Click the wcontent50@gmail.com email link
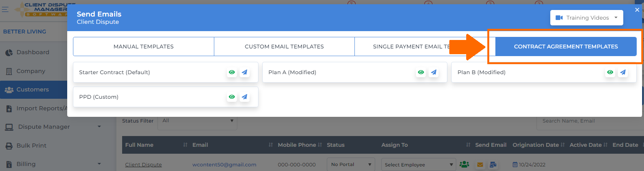 click(224, 164)
